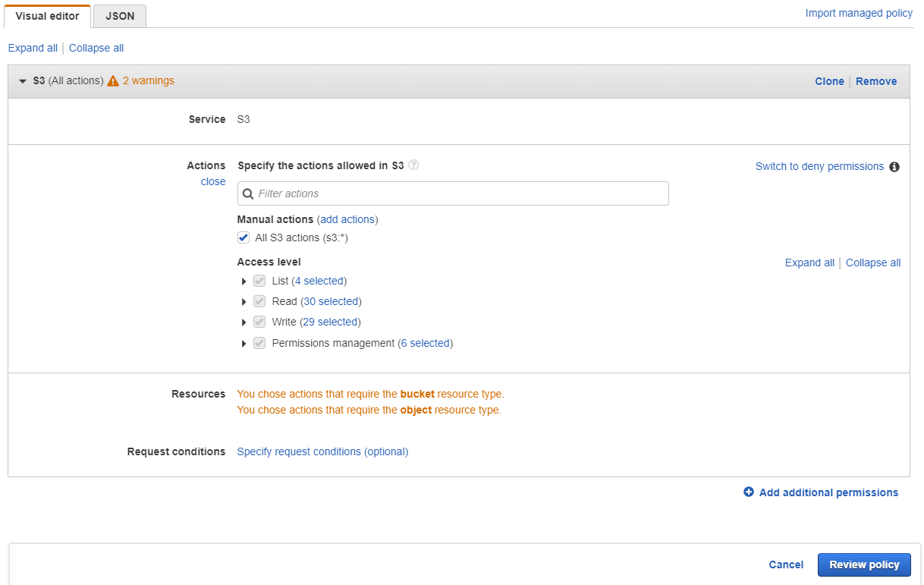Image resolution: width=924 pixels, height=585 pixels.
Task: Uncheck All S3 actions checkbox
Action: 244,237
